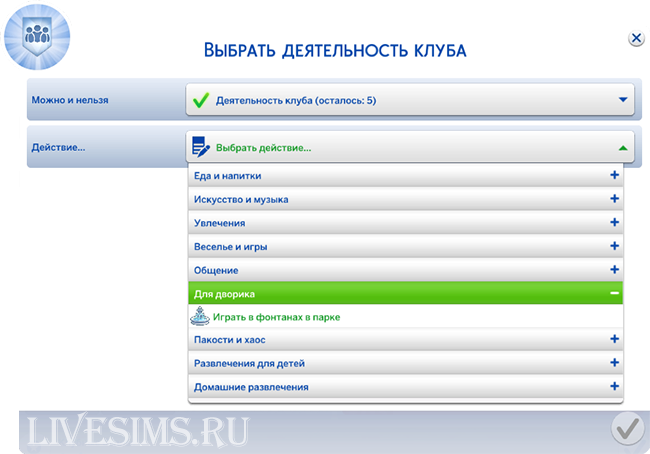Click the 'Можно и нельзя' label
The height and width of the screenshot is (454, 650).
[70, 100]
